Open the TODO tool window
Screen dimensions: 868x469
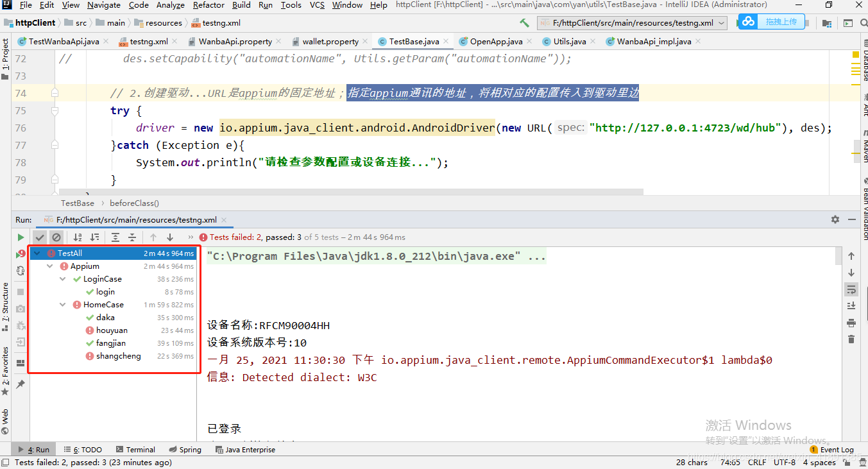click(x=83, y=450)
